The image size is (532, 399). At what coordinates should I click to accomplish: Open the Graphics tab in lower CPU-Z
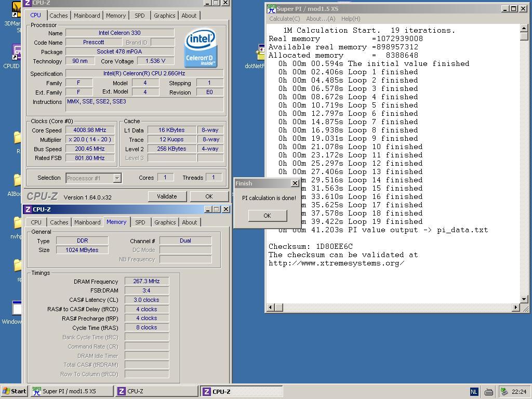[x=165, y=222]
